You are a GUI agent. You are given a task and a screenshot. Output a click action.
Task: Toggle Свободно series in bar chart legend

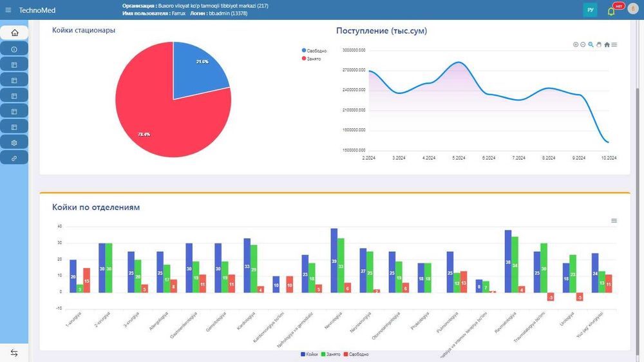[356, 354]
